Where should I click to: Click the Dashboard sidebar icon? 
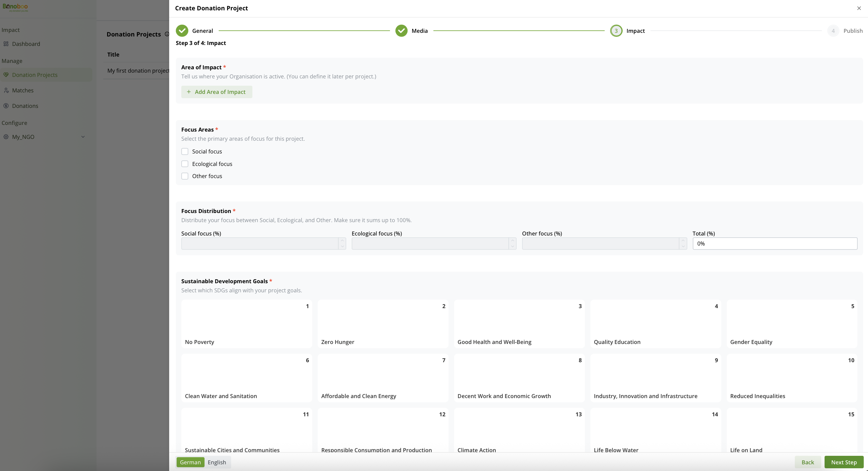click(6, 44)
